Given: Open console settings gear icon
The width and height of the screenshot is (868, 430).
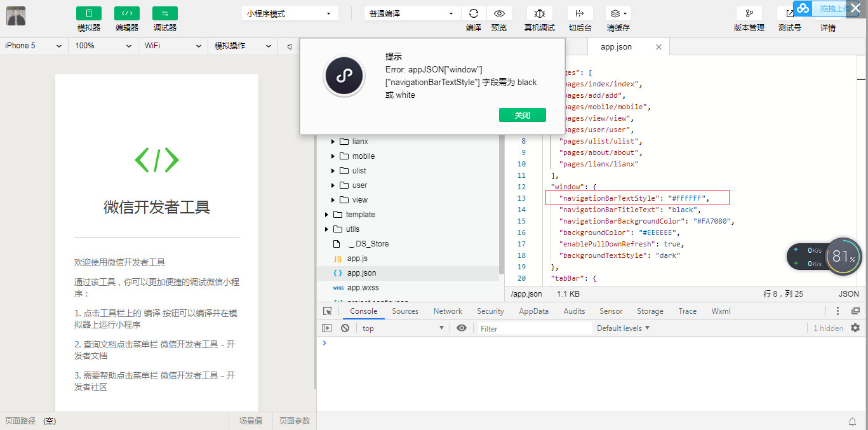Looking at the screenshot, I should 855,328.
